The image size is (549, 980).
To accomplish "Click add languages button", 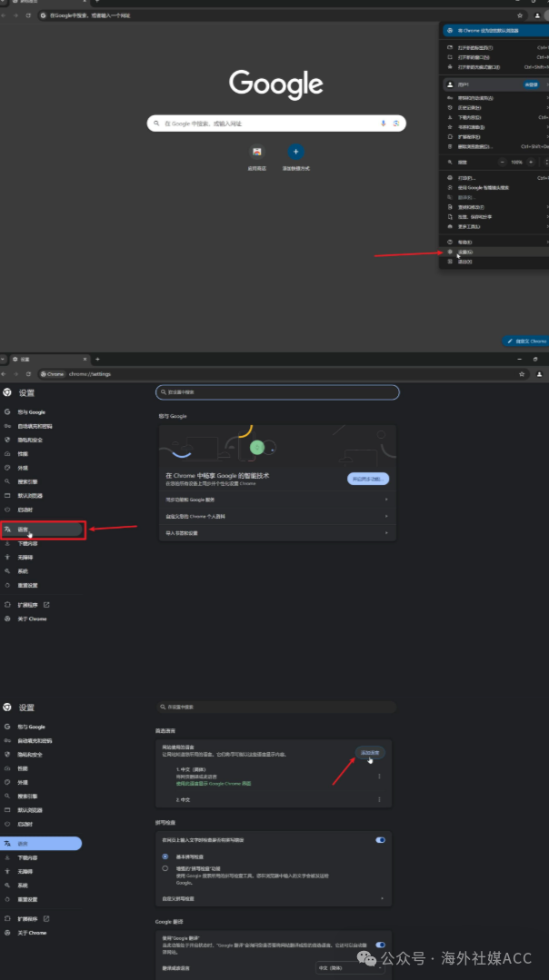I will point(370,753).
